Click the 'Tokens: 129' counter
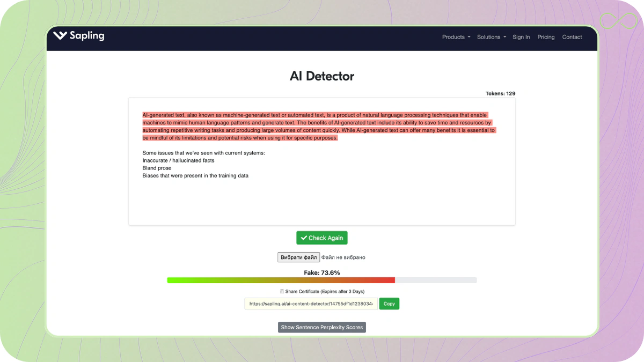The image size is (644, 362). point(500,93)
